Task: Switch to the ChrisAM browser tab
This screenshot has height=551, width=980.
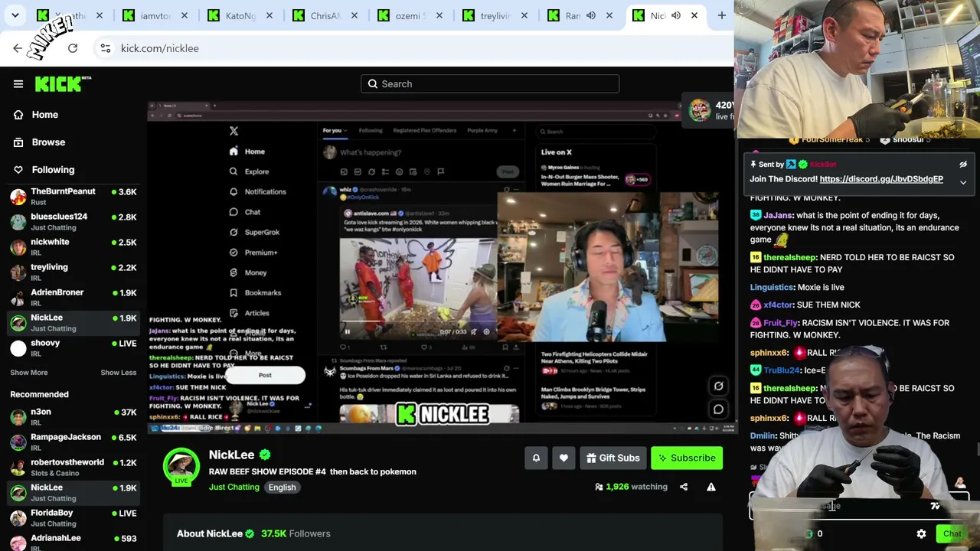Action: pos(325,15)
